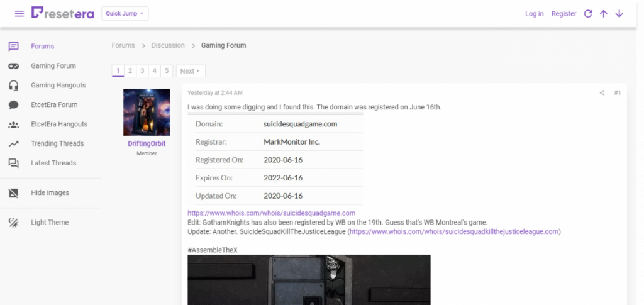Open the suicidesquadkillthejusticeleague whois link
The image size is (644, 305).
pos(454,231)
